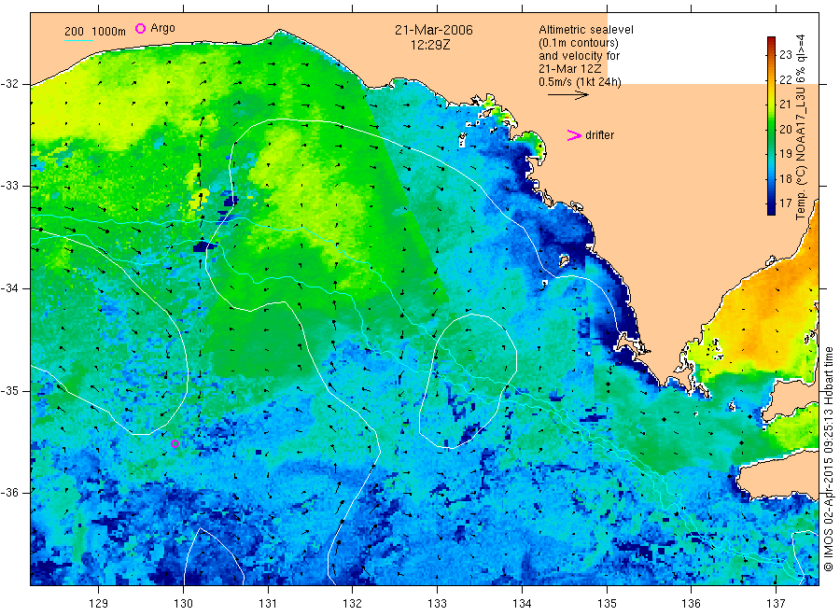The height and width of the screenshot is (616, 840).
Task: Click the 'Altimetric sealevel' label
Action: pyautogui.click(x=586, y=30)
